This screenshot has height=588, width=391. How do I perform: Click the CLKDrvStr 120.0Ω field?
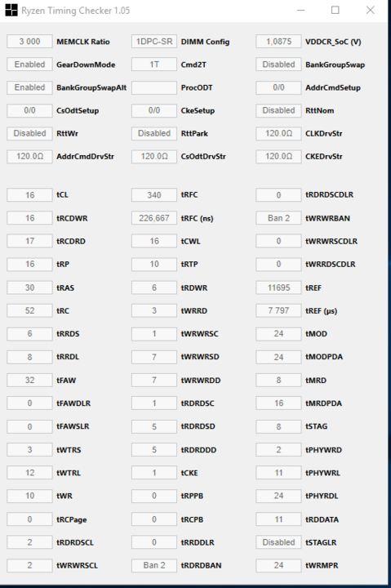pos(278,133)
